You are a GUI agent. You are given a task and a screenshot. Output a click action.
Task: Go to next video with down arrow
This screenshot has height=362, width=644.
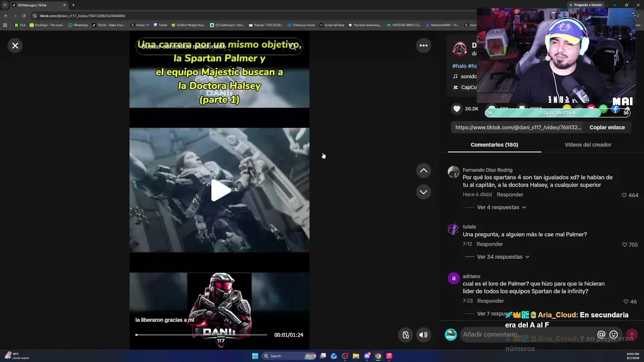pyautogui.click(x=424, y=192)
